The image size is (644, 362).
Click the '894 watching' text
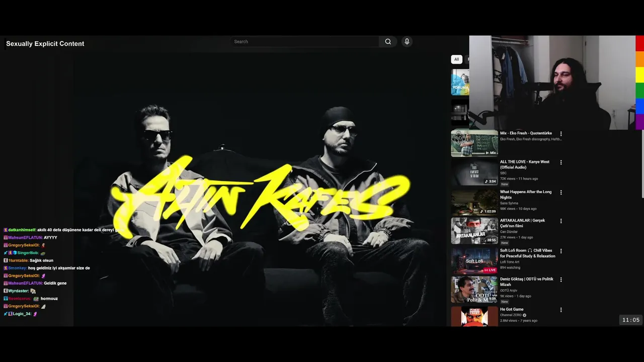point(510,267)
